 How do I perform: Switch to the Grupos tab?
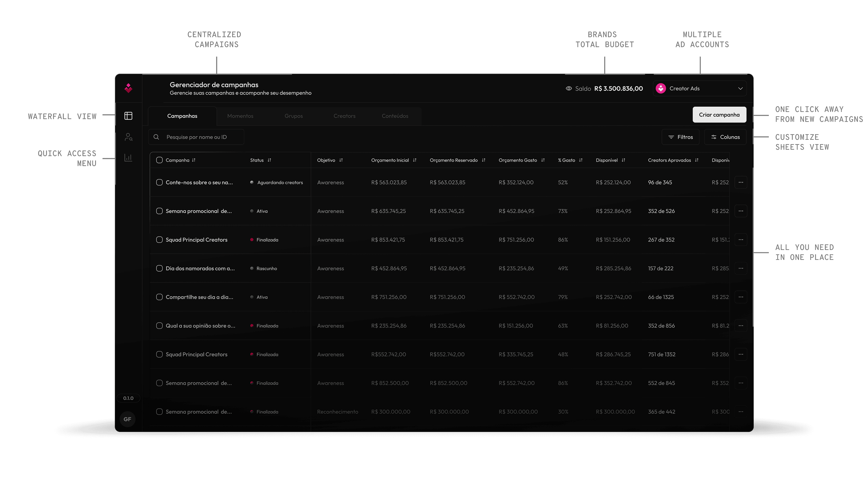[294, 116]
